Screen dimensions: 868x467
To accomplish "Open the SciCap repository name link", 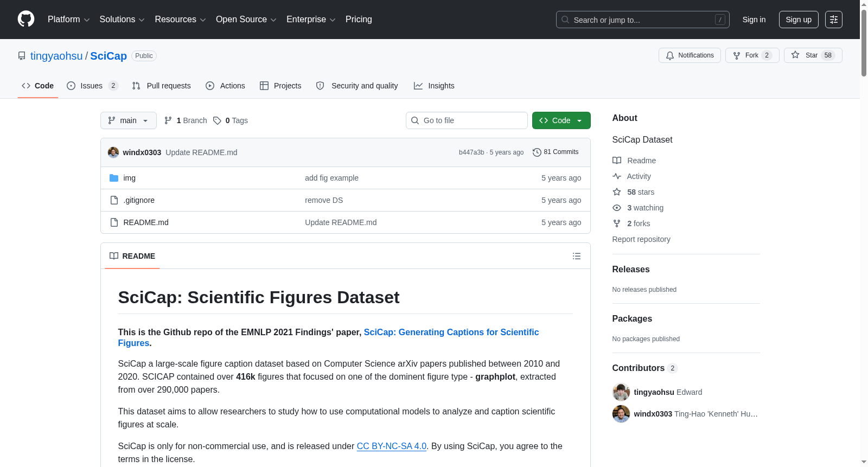I will click(x=108, y=56).
